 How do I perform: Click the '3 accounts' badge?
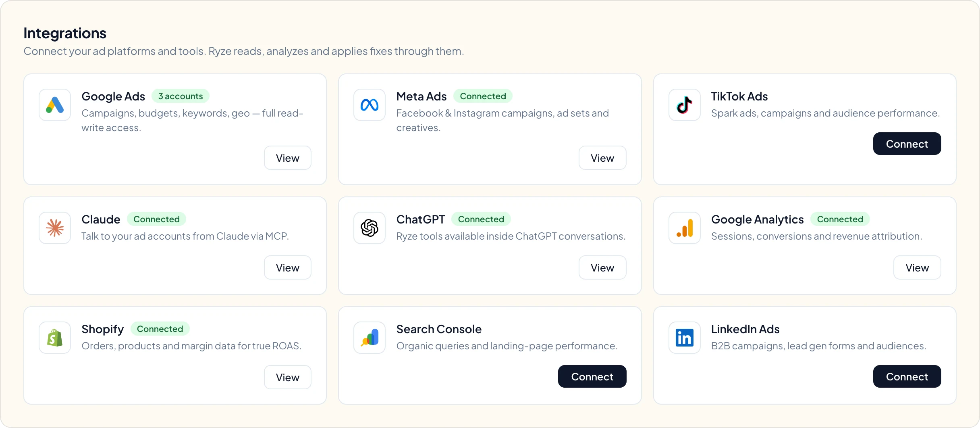[x=181, y=96]
